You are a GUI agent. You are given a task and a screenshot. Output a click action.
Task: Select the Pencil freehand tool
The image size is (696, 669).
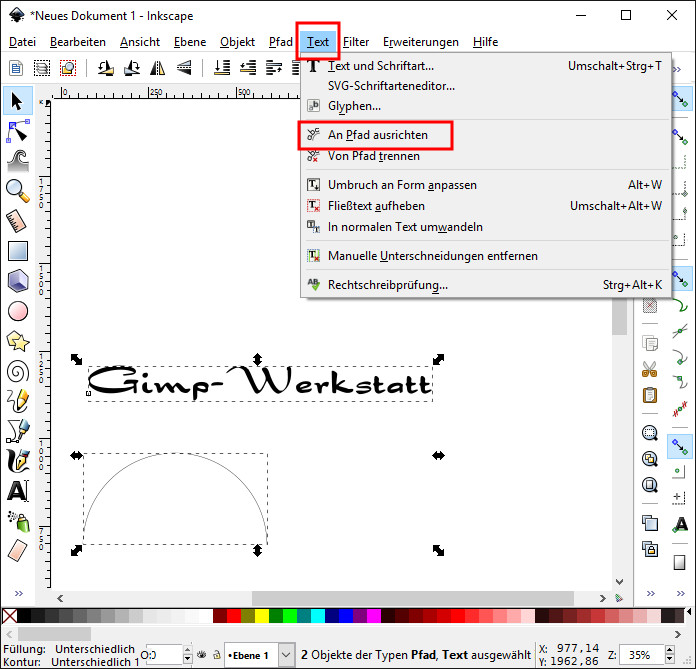18,401
